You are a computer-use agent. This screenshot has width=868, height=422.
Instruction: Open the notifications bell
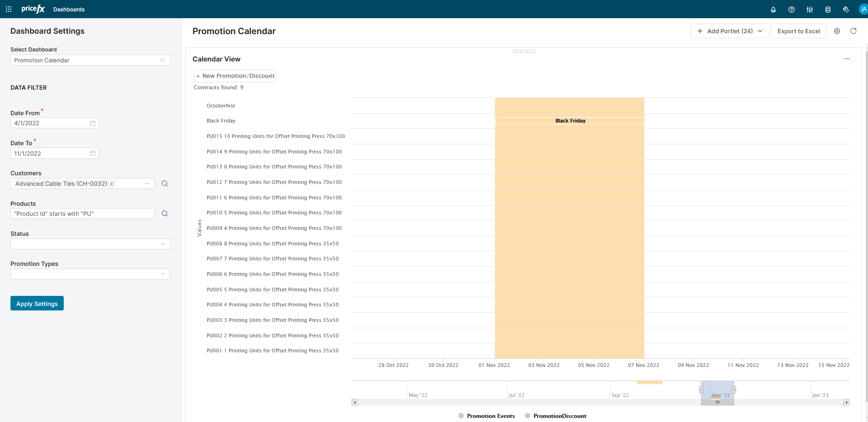pos(773,10)
